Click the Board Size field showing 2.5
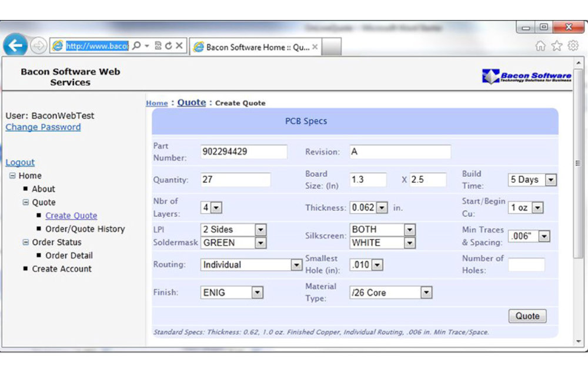The width and height of the screenshot is (588, 376). click(428, 180)
